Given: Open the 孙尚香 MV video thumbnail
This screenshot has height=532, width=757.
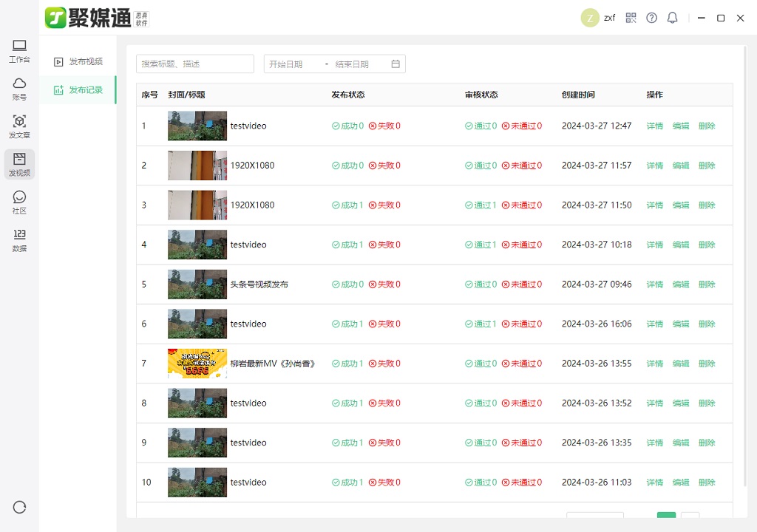Looking at the screenshot, I should pyautogui.click(x=197, y=364).
